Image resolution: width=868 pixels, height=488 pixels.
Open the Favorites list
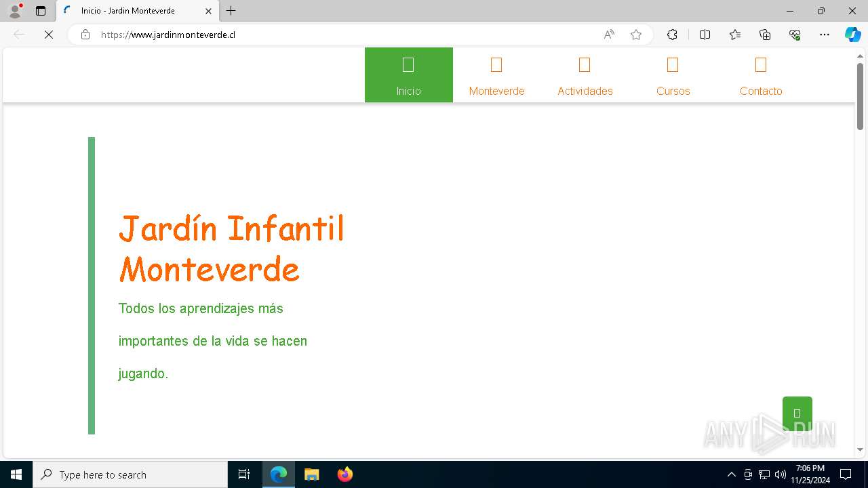(735, 35)
